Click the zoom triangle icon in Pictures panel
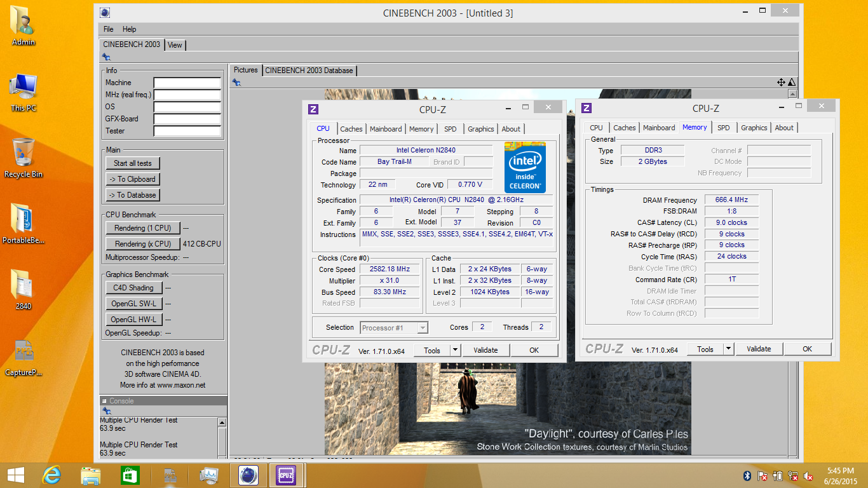The image size is (868, 488). click(x=791, y=82)
